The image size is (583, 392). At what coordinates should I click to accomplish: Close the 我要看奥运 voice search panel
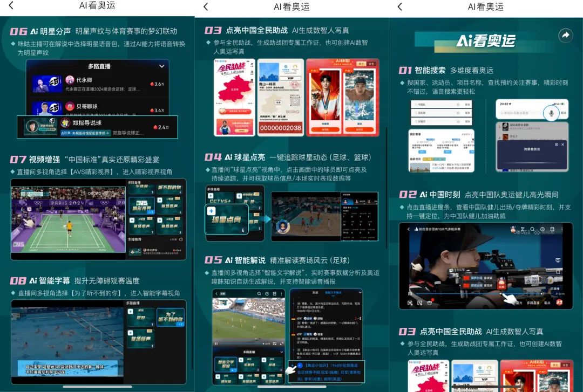click(562, 144)
